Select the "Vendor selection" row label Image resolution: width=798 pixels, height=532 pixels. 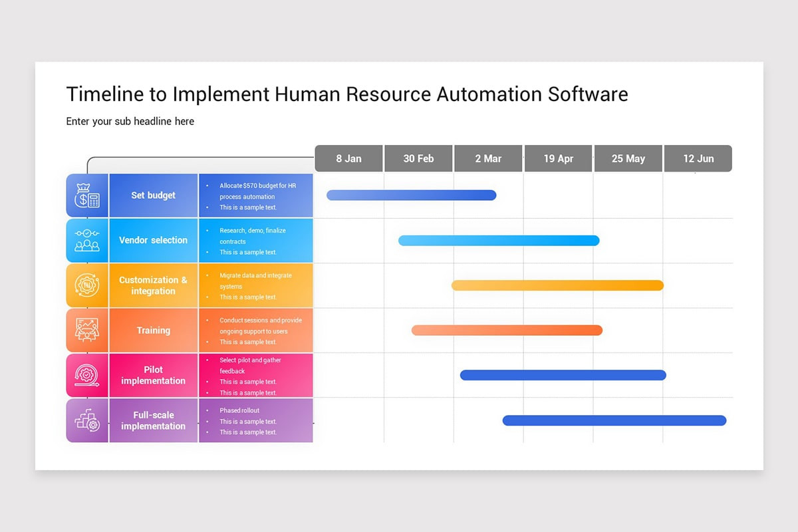[x=153, y=240]
